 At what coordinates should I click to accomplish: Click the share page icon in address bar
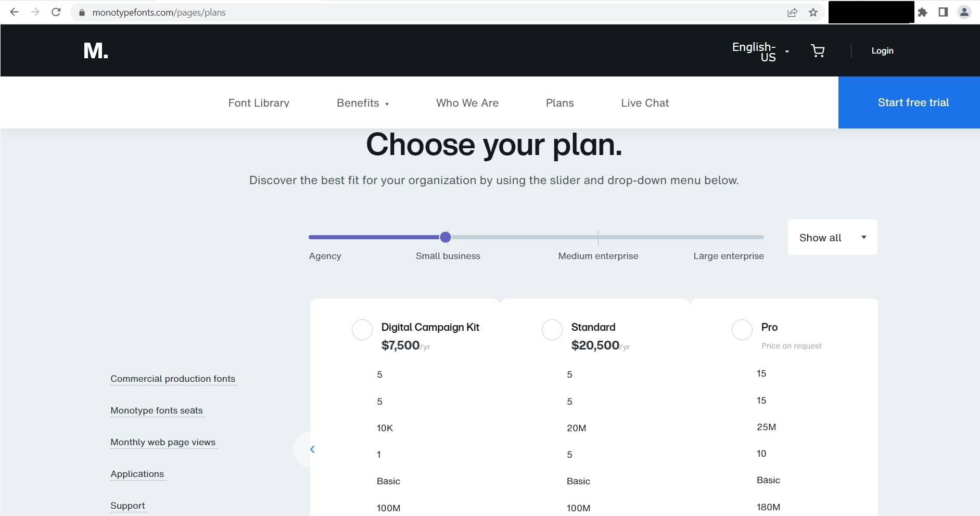pyautogui.click(x=792, y=12)
